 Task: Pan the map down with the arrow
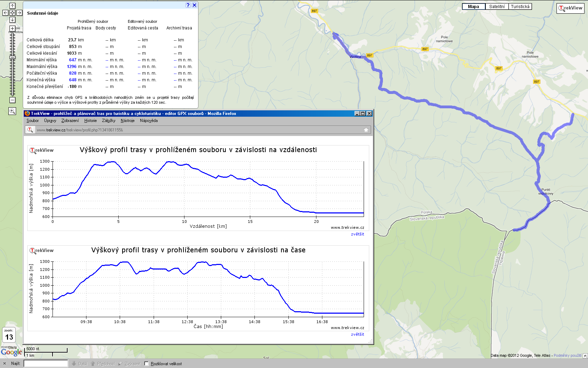click(12, 20)
